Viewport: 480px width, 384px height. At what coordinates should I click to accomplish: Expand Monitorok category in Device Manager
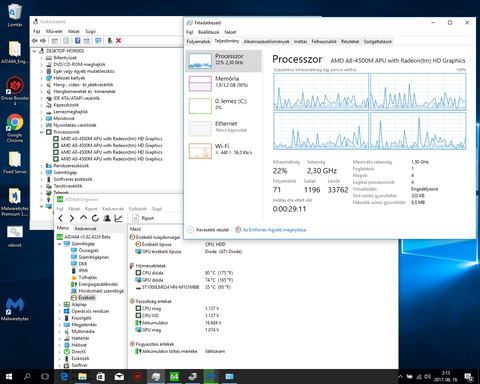(x=42, y=118)
